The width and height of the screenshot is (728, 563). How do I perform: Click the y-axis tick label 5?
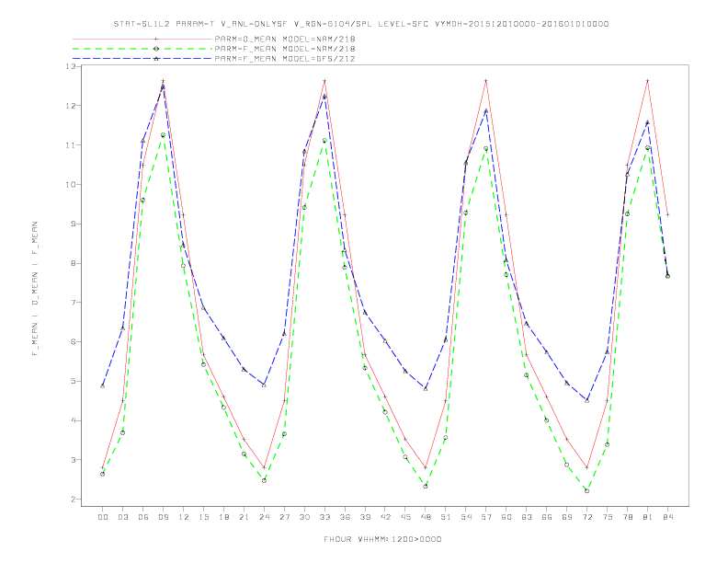[73, 382]
